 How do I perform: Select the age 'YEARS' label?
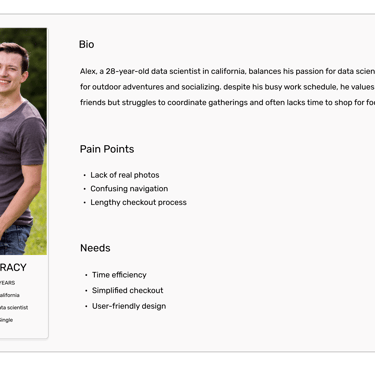7,283
